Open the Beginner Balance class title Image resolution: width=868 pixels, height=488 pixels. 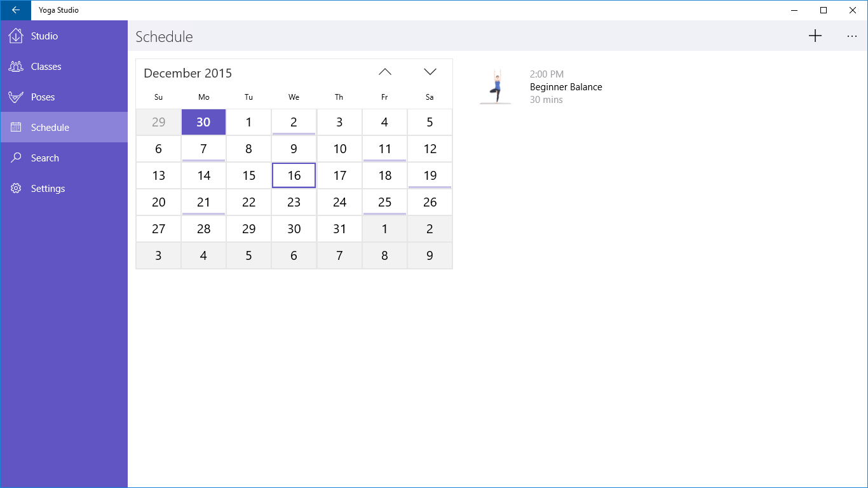point(566,87)
